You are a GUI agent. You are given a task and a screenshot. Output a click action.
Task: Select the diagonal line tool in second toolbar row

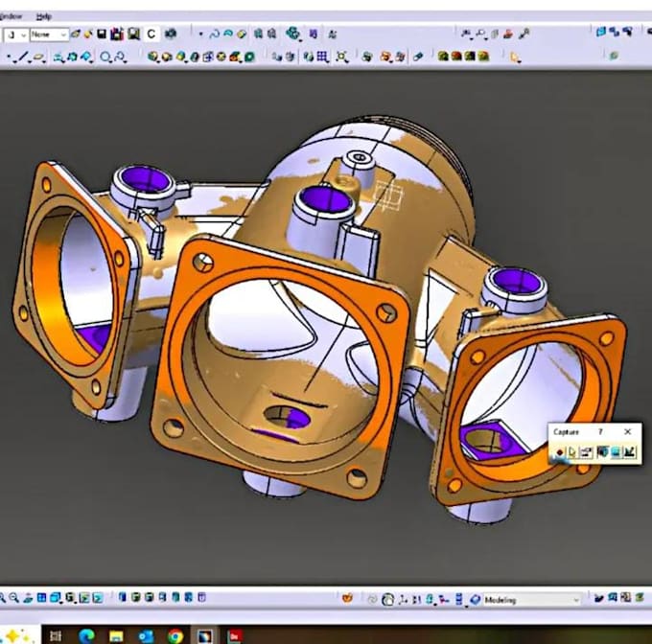pyautogui.click(x=23, y=57)
